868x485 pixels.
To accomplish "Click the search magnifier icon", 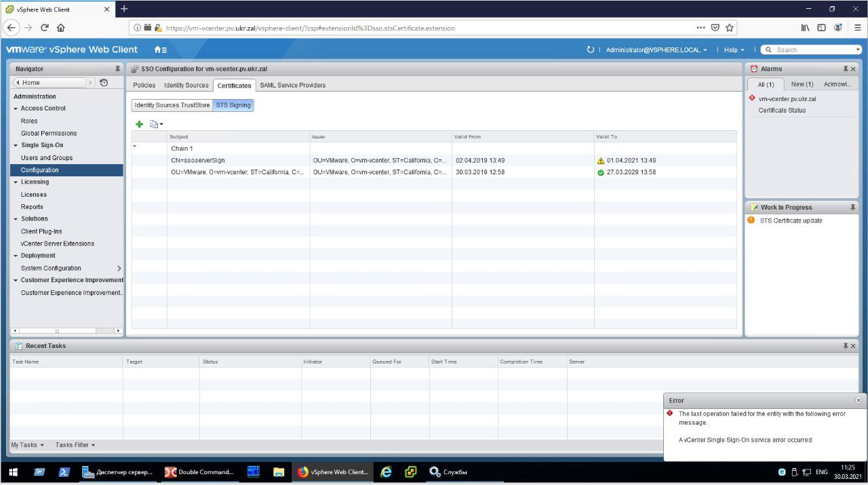I will [x=769, y=50].
